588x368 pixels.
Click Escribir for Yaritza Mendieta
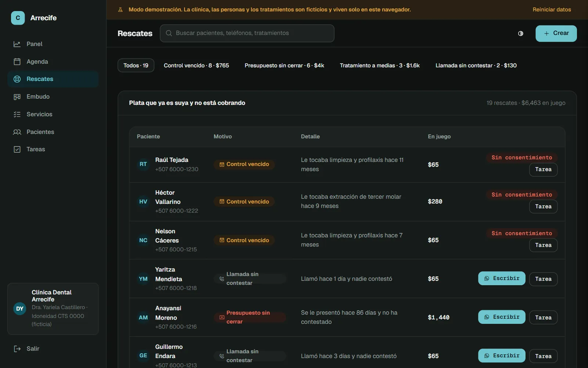pos(502,279)
